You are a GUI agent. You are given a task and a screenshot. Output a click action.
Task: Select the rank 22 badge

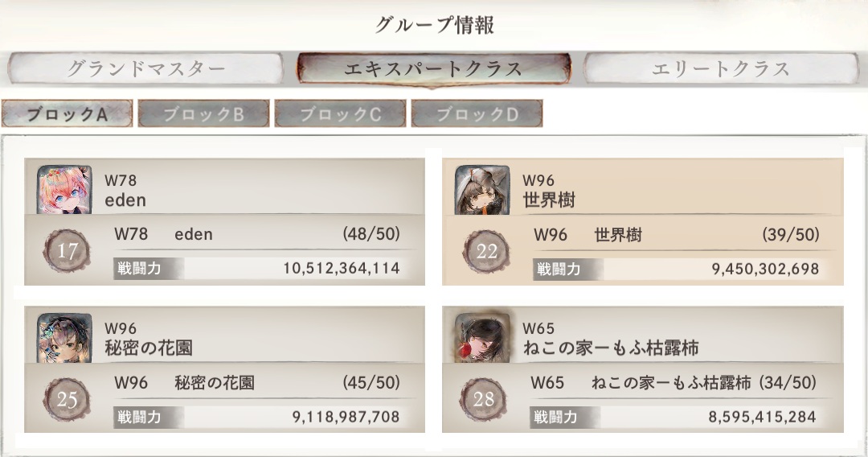click(486, 251)
